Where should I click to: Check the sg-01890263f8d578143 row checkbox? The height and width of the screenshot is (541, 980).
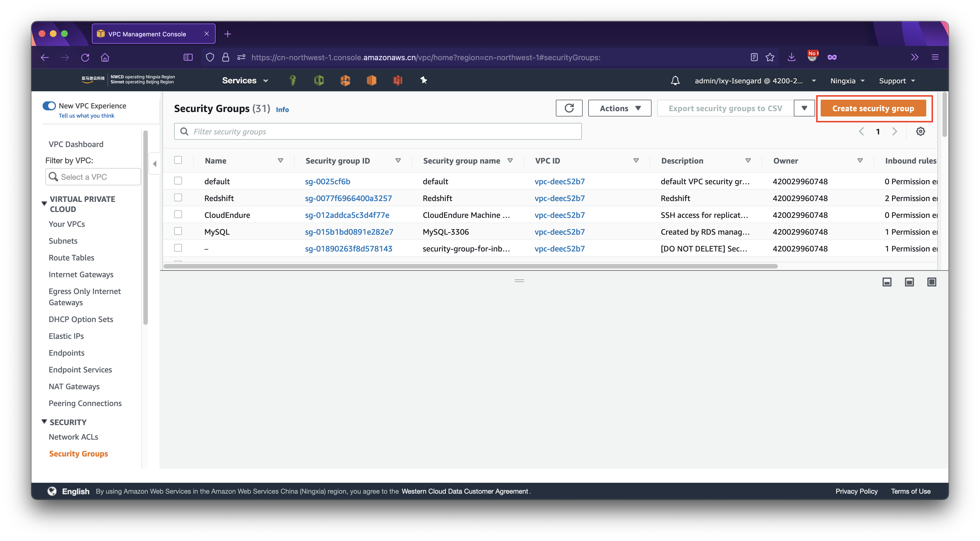178,248
